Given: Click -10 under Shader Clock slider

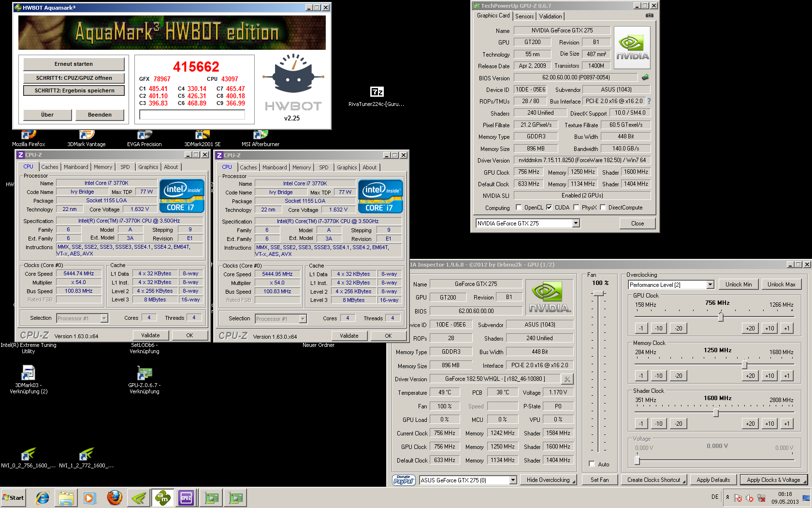Looking at the screenshot, I should click(659, 423).
